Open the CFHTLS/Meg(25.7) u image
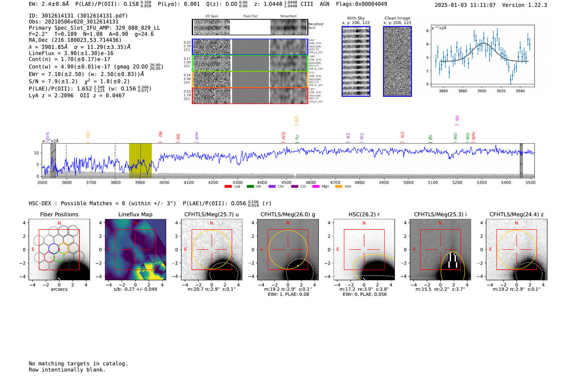This screenshot has height=392, width=576. (x=211, y=250)
